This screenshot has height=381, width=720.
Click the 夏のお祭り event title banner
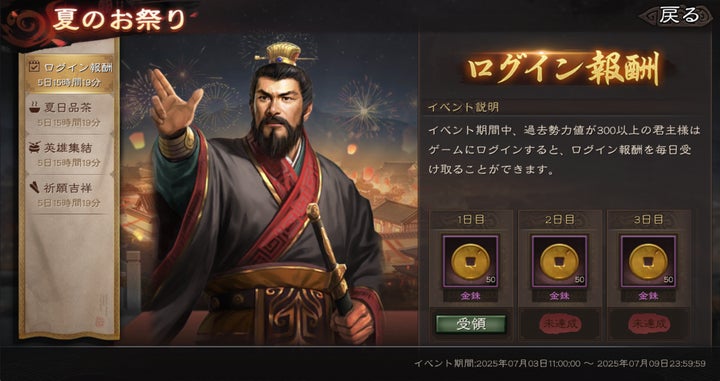119,19
